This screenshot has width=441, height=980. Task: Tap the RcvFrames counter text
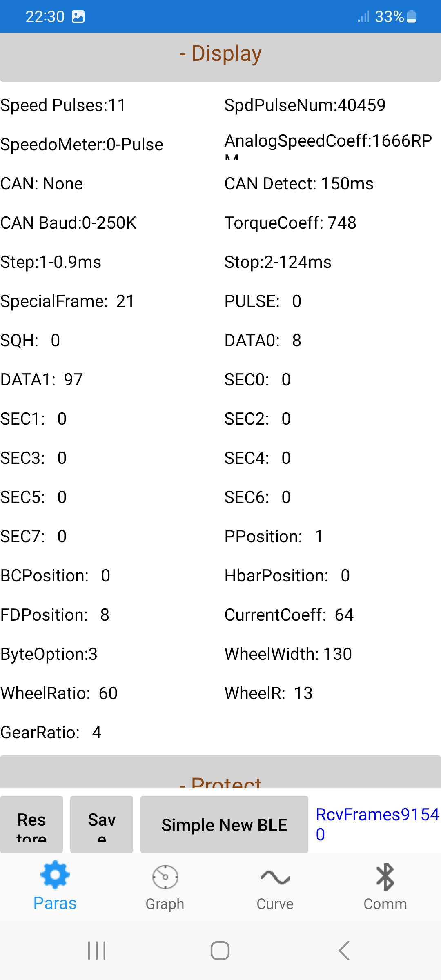(x=376, y=824)
